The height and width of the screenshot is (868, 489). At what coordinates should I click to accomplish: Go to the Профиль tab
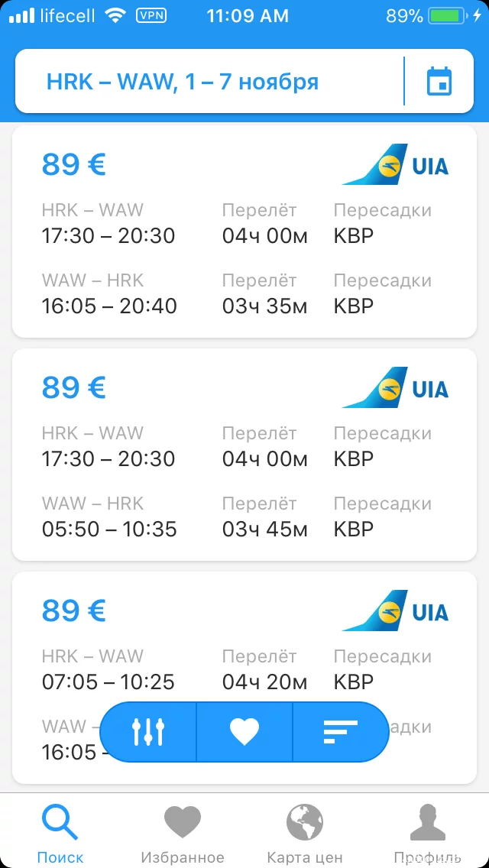click(427, 834)
